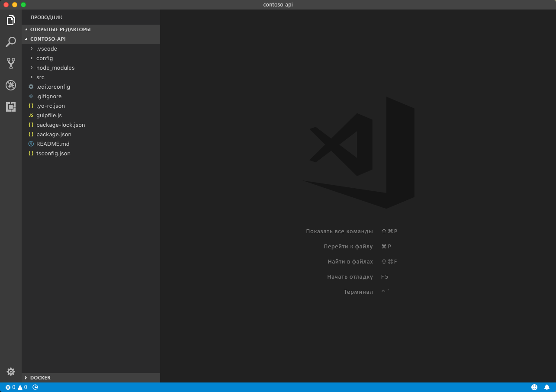Screen dimensions: 556x392
Task: Open the Extensions view icon
Action: [11, 106]
